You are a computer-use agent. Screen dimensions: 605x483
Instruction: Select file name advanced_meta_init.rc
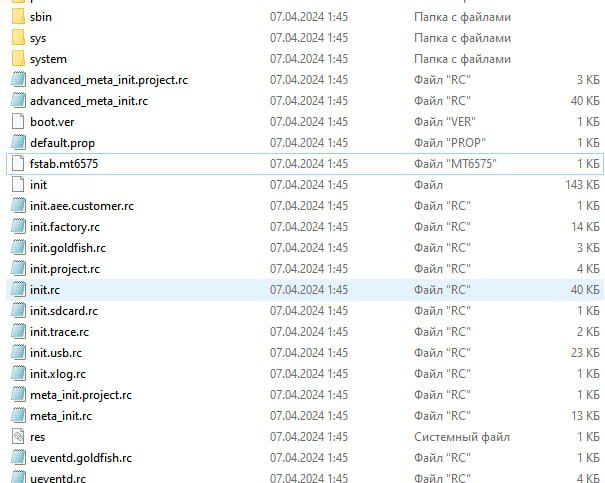pyautogui.click(x=89, y=101)
